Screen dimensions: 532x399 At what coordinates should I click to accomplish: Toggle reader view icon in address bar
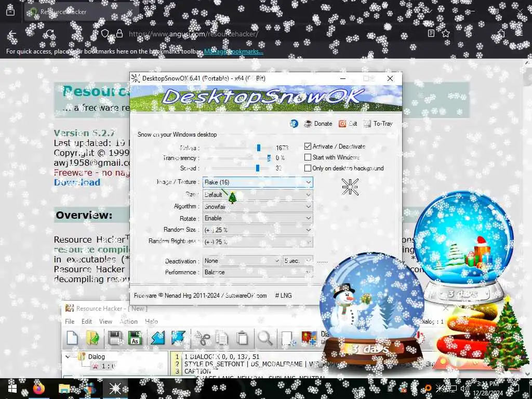click(431, 33)
